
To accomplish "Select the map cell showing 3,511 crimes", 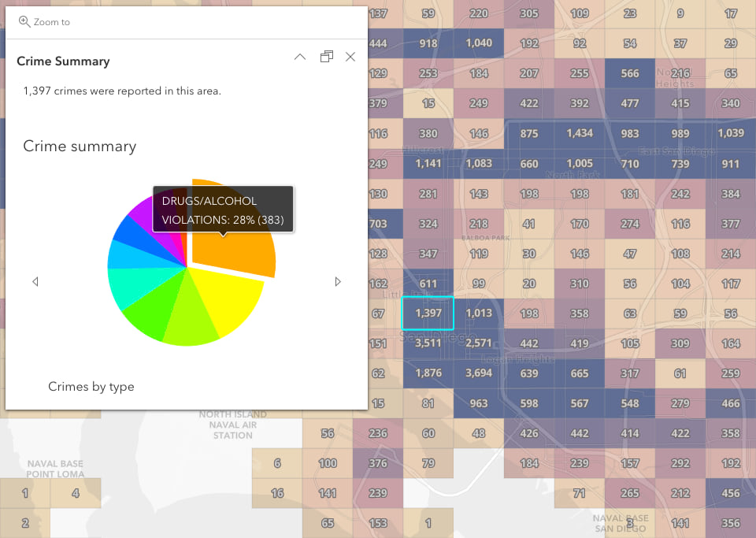I will coord(428,343).
